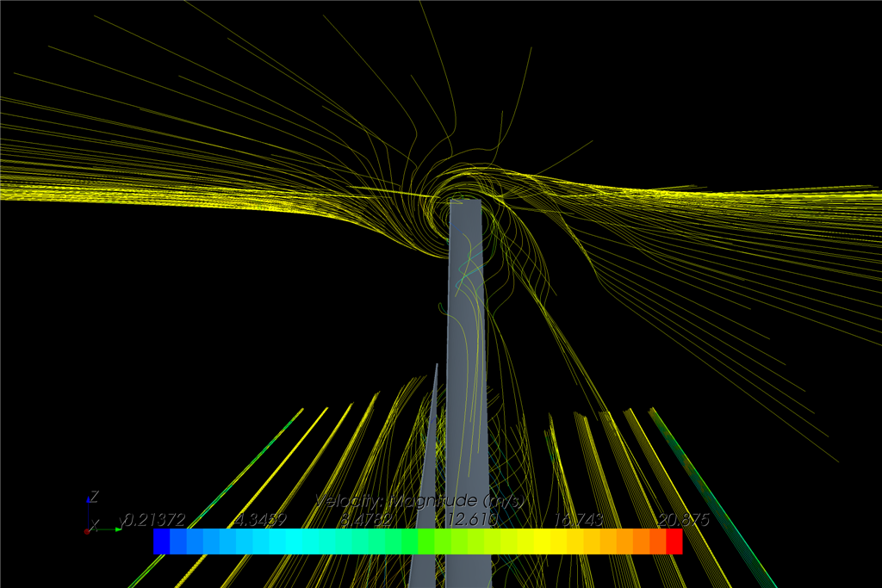Click the 20.875 maximum legend label
The height and width of the screenshot is (588, 882).
click(681, 520)
